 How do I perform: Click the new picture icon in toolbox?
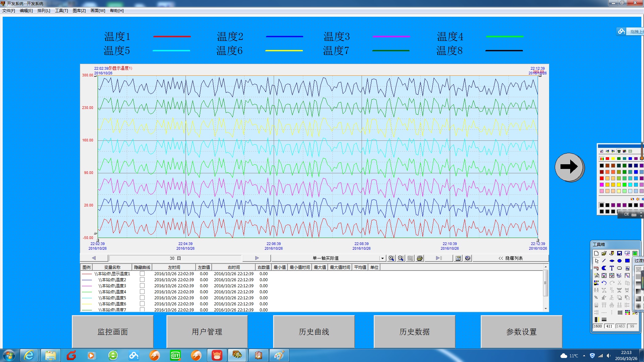pos(596,253)
